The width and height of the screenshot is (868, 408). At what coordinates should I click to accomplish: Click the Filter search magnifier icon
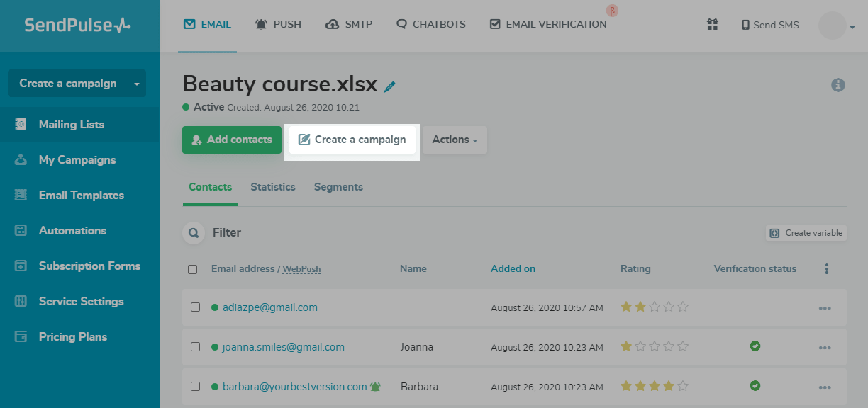pyautogui.click(x=193, y=233)
